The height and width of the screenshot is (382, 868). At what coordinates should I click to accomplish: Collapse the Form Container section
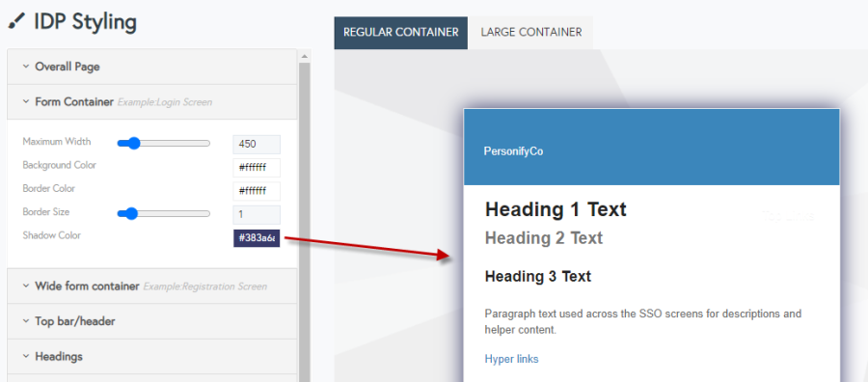[152, 102]
